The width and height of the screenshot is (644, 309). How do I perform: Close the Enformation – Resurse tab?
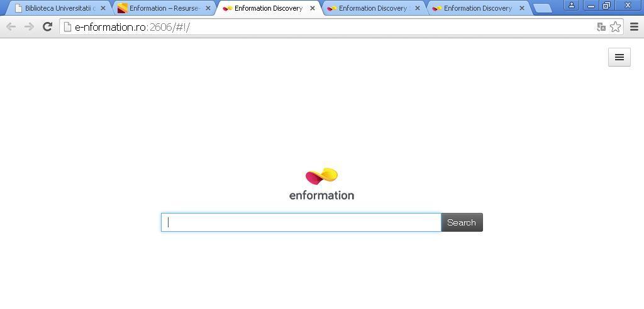[208, 8]
